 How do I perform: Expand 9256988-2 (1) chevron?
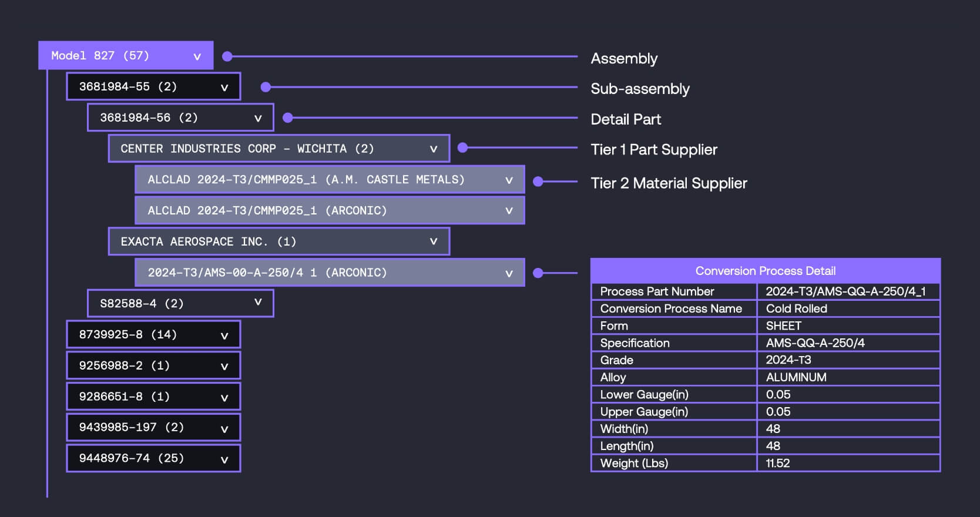(x=224, y=367)
